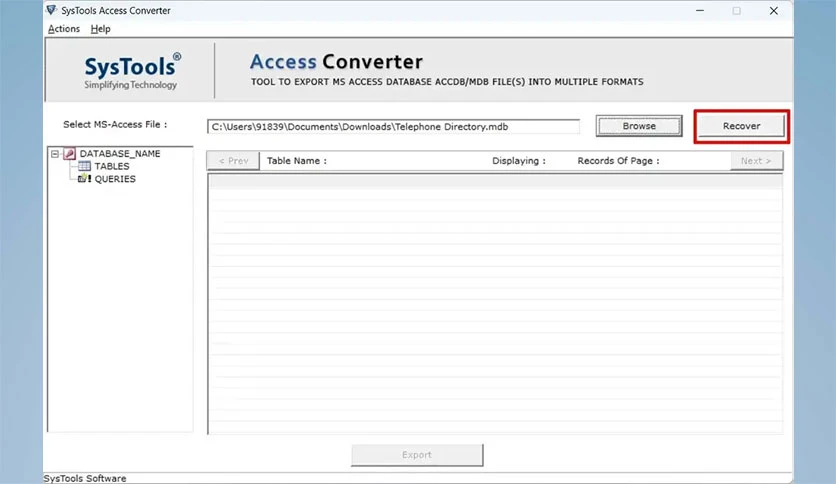Minimize the SysTools Access Converter window
Image resolution: width=836 pixels, height=484 pixels.
point(700,11)
